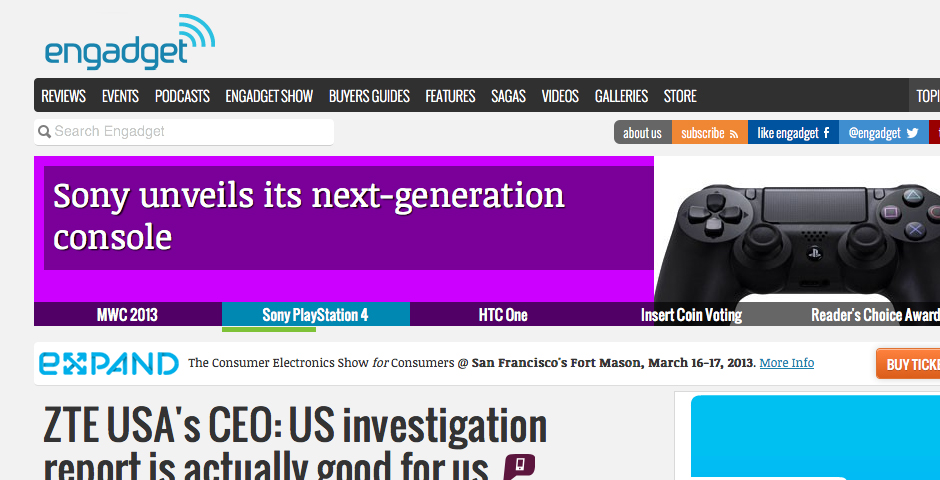Select the MWC 2013 tab
This screenshot has width=940, height=480.
(128, 315)
